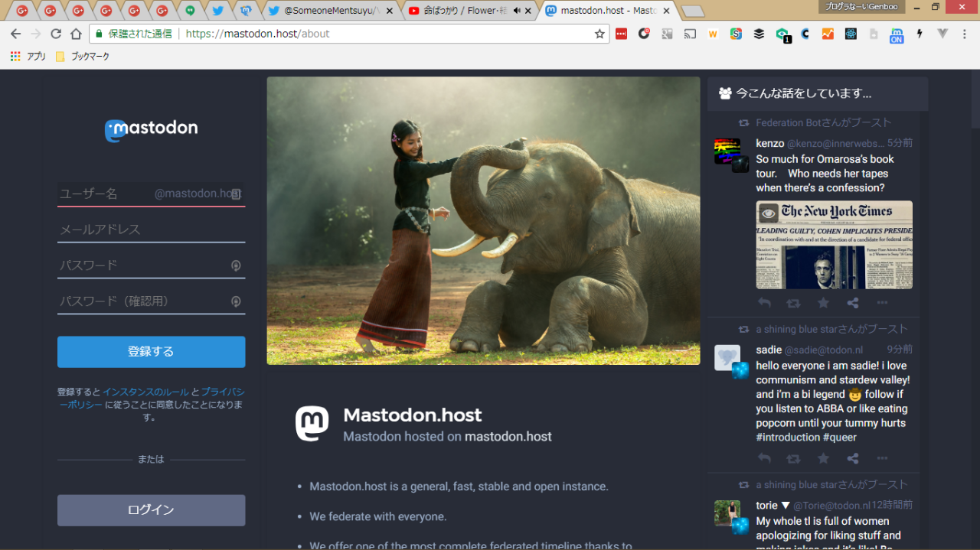Boost kenzo's New York Times post
This screenshot has height=550, width=980.
click(x=793, y=303)
